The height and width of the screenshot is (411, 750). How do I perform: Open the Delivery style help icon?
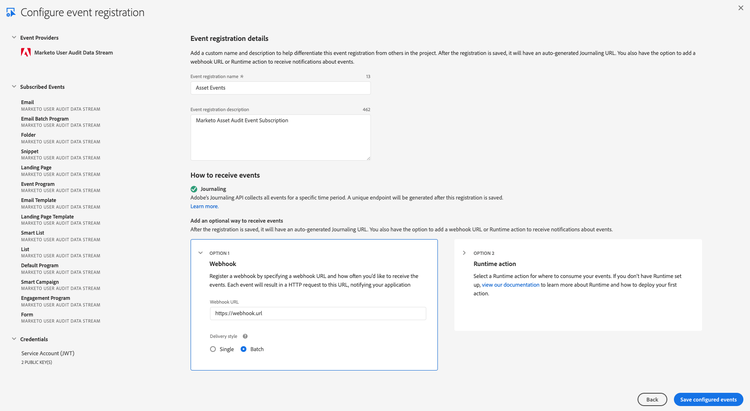pyautogui.click(x=245, y=336)
